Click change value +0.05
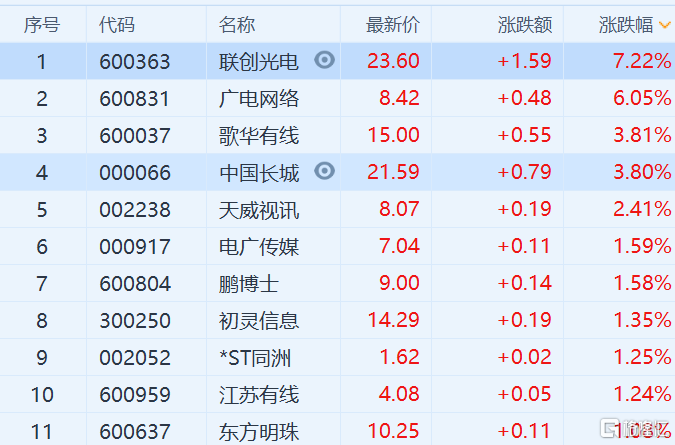Screen dimensions: 675x445 tap(525, 394)
